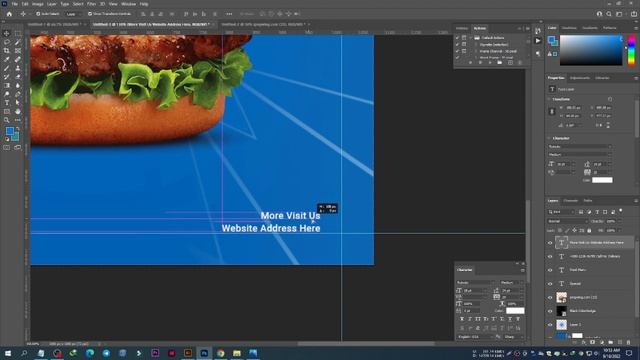Click the foreground color swatch in toolbox
This screenshot has width=640, height=360.
[x=9, y=131]
